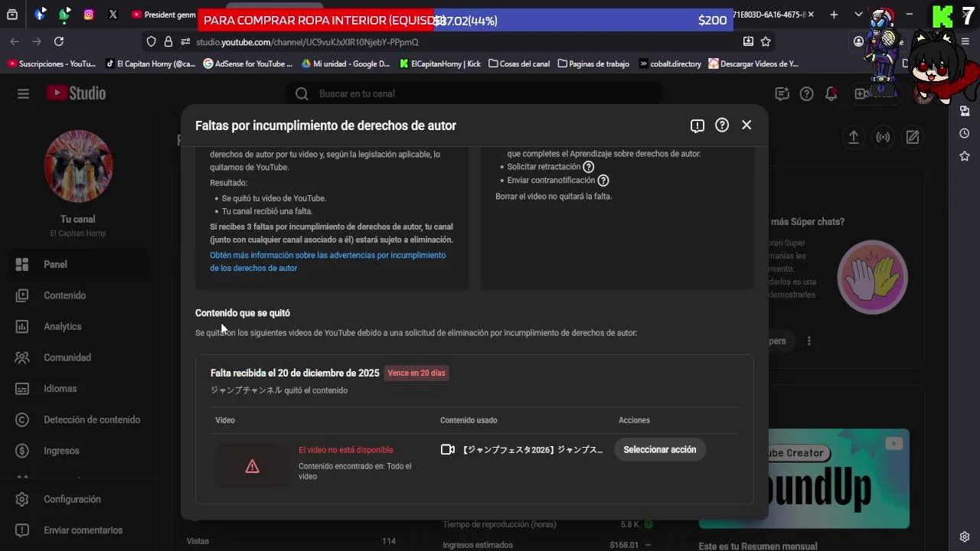Click the Japanese claimed content title
This screenshot has width=980, height=551.
tap(532, 450)
